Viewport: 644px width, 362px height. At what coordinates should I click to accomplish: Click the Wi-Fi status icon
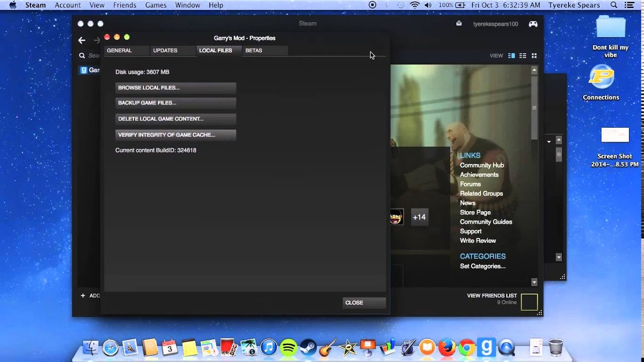pos(415,5)
